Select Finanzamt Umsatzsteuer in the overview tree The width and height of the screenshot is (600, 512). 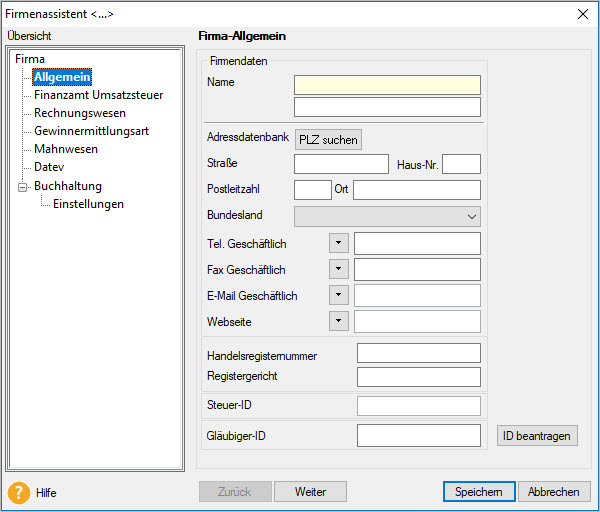[x=98, y=96]
